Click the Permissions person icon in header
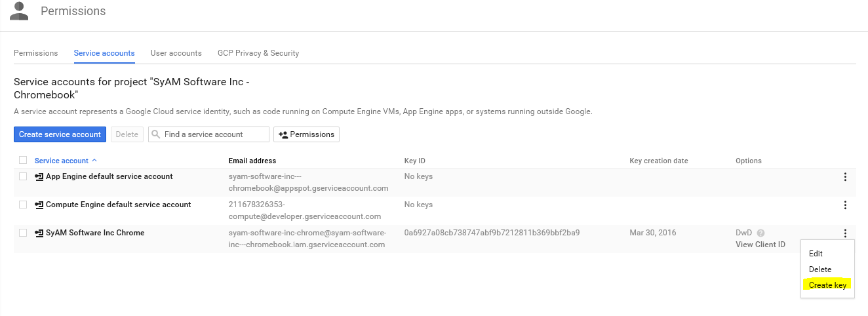 19,11
